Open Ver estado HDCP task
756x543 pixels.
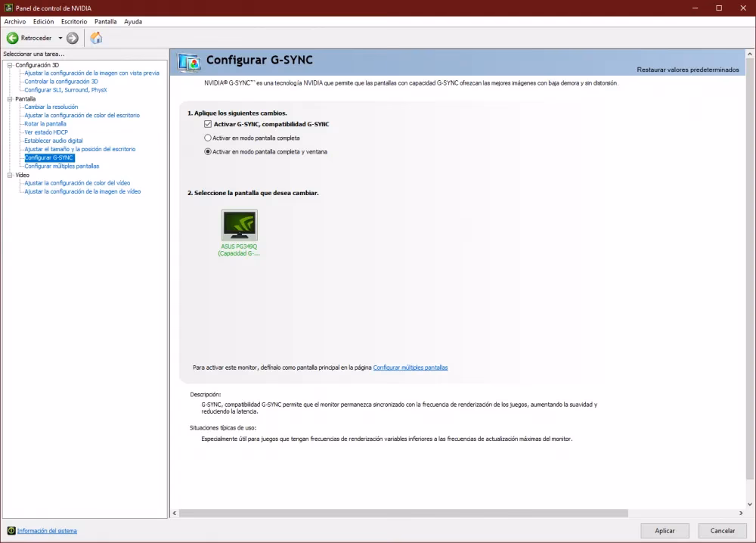coord(46,132)
